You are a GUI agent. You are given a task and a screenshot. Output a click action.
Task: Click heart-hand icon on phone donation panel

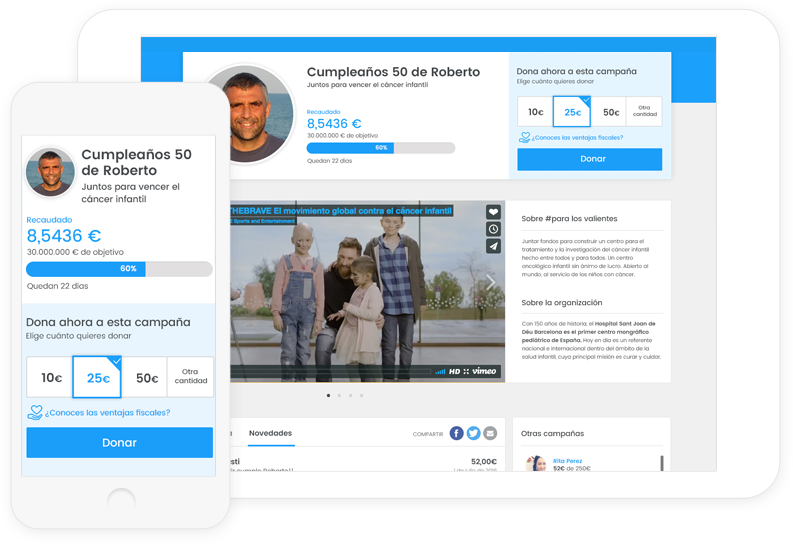(35, 413)
